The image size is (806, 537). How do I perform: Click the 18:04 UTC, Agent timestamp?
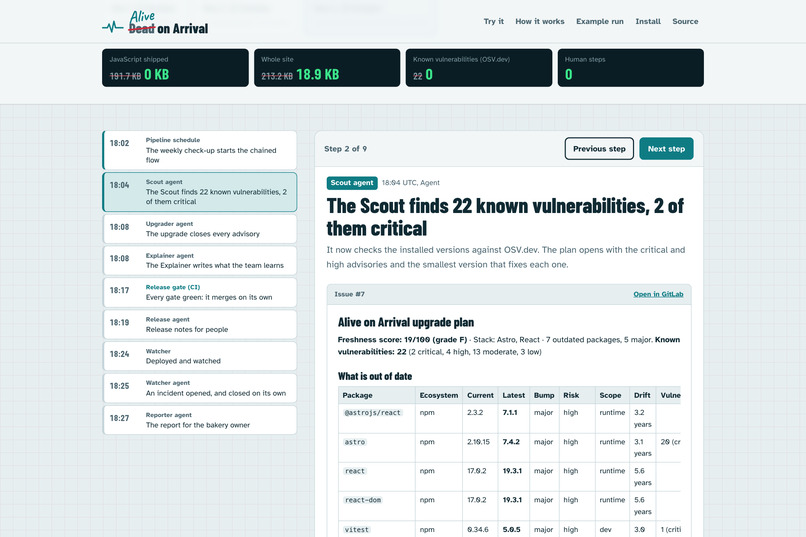(411, 182)
